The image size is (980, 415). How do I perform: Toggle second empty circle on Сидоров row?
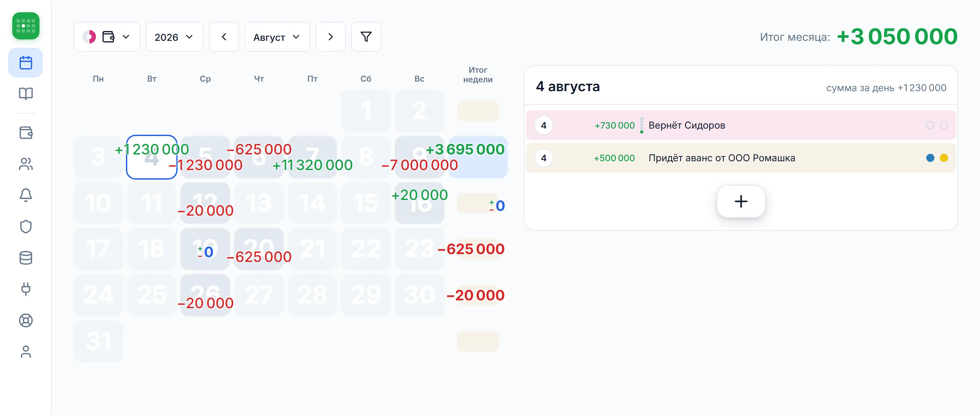[944, 125]
